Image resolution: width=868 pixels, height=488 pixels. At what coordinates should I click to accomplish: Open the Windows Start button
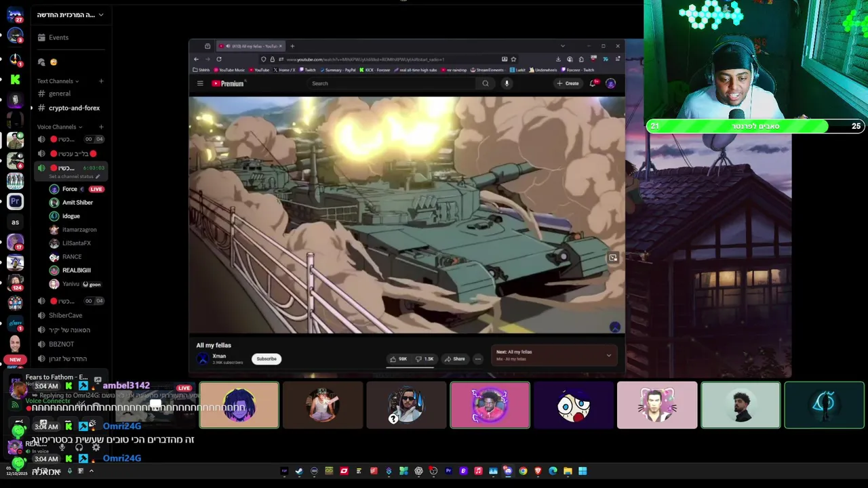tap(583, 471)
